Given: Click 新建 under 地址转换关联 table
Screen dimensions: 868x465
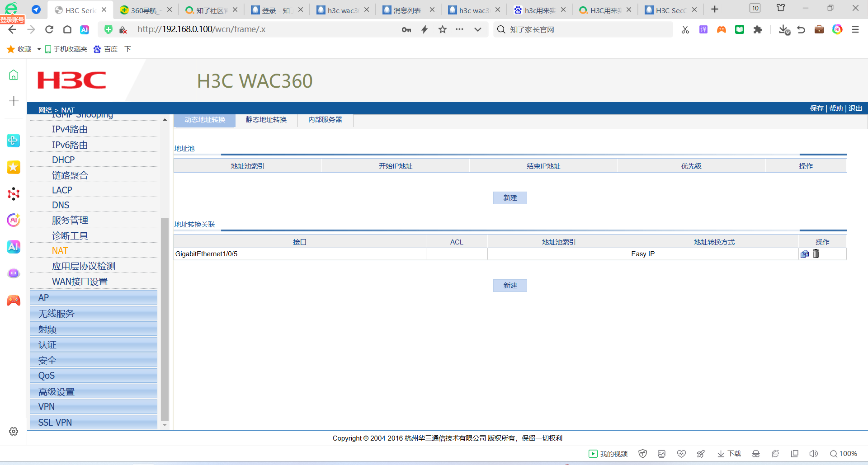Looking at the screenshot, I should (x=510, y=286).
